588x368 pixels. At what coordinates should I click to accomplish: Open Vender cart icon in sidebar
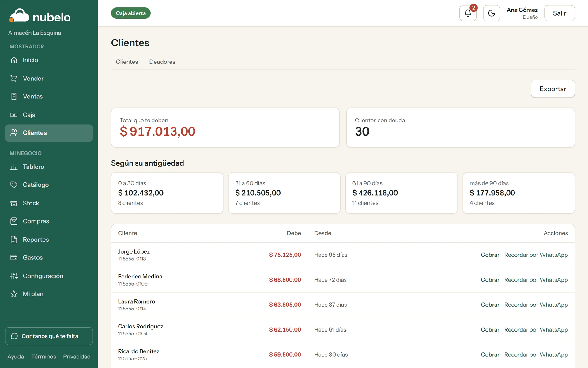pos(14,79)
